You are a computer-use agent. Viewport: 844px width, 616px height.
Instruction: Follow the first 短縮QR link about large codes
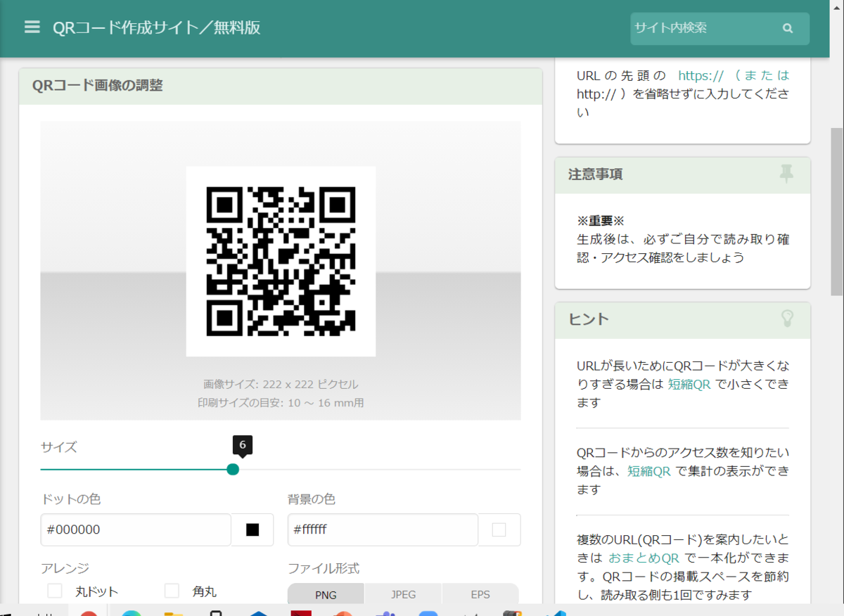(689, 385)
